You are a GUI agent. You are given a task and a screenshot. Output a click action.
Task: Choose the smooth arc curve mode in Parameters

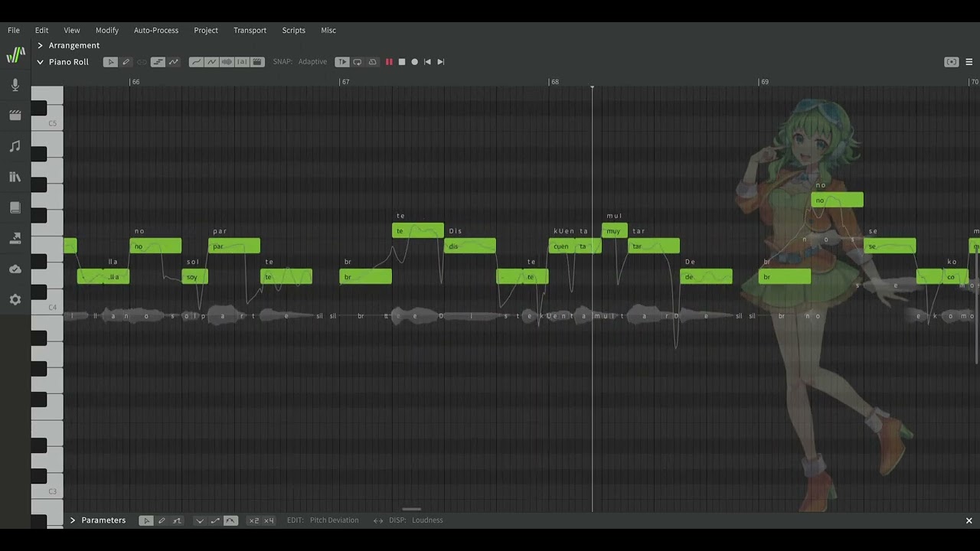[x=230, y=520]
